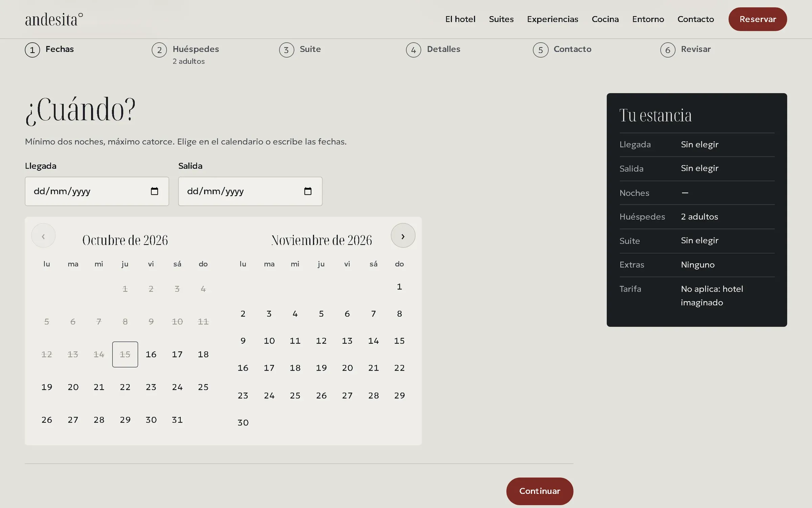
Task: Click 'Octubre de 2026' month heading
Action: [x=125, y=240]
